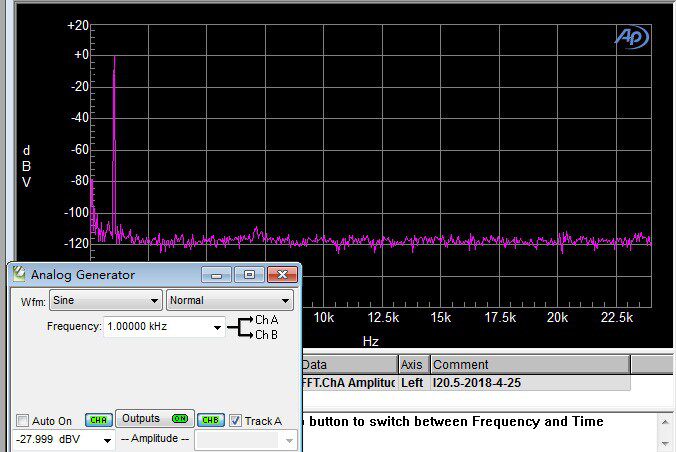Click the dBV y-axis unit label
The width and height of the screenshot is (676, 452).
point(26,166)
